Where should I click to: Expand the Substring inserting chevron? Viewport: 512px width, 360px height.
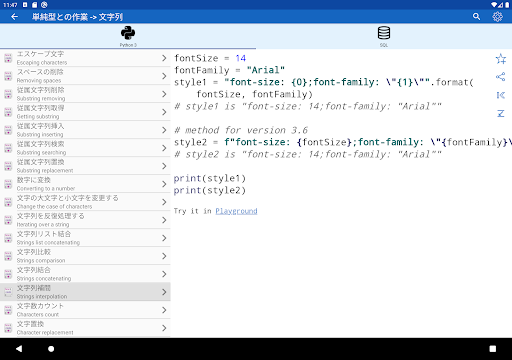point(164,130)
